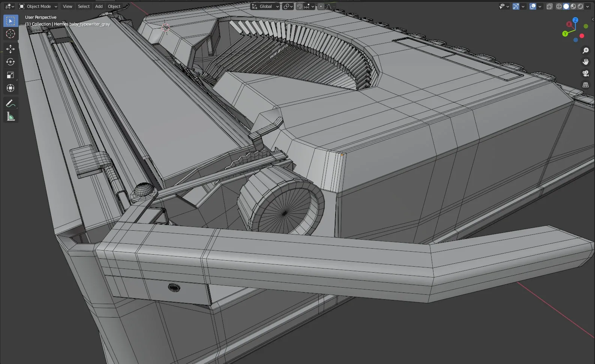The width and height of the screenshot is (595, 364).
Task: Switch to Wireframe viewport shading
Action: pos(559,6)
